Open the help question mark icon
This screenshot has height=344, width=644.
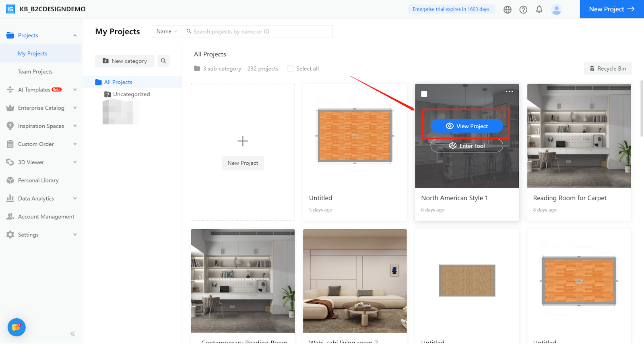(x=523, y=10)
